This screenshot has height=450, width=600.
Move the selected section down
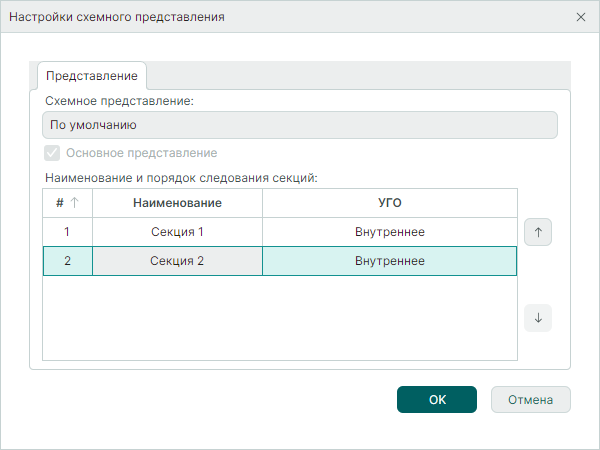(538, 318)
